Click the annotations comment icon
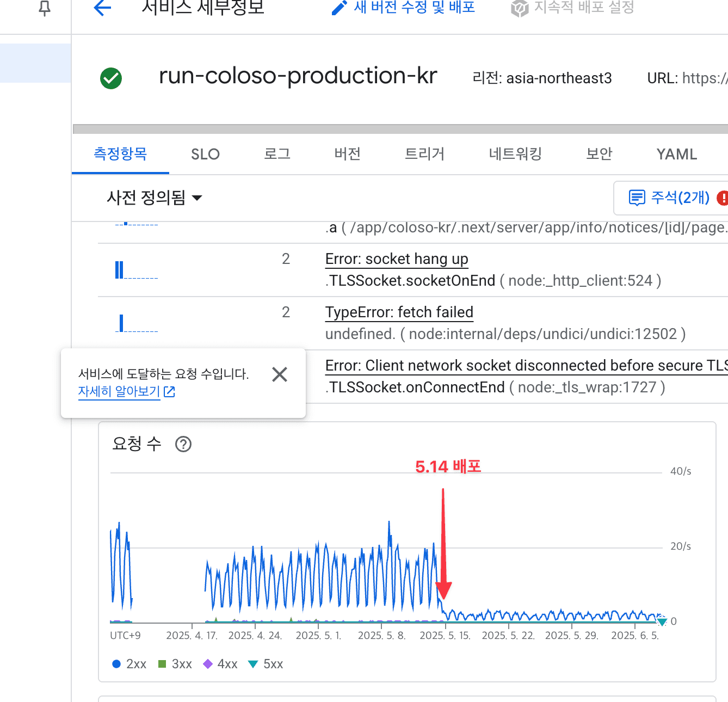This screenshot has width=728, height=702. click(x=637, y=198)
